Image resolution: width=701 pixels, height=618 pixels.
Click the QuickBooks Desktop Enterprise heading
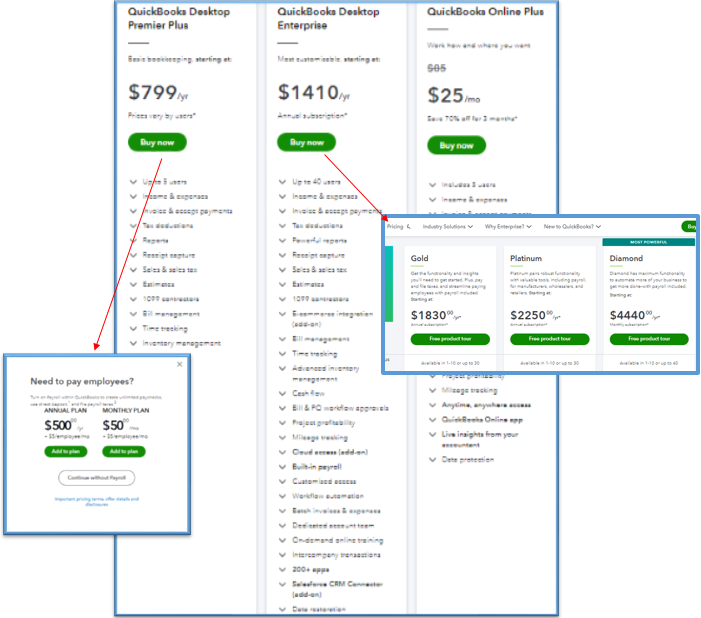(x=328, y=18)
